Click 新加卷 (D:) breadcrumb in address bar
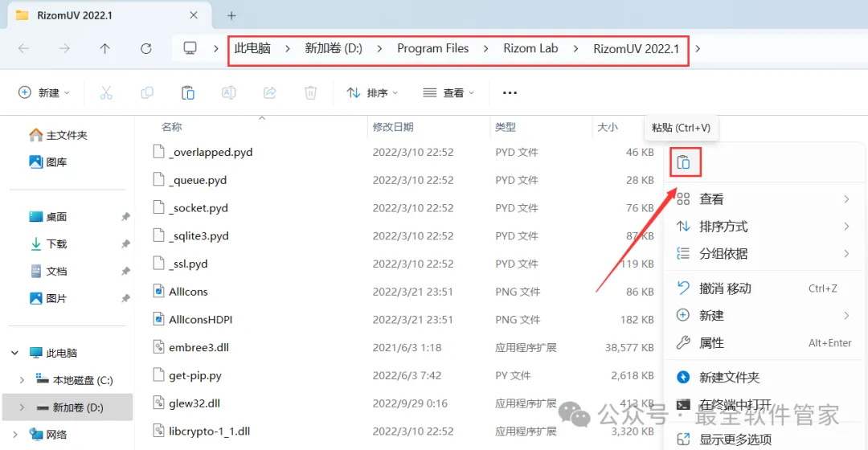The height and width of the screenshot is (450, 868). click(334, 49)
